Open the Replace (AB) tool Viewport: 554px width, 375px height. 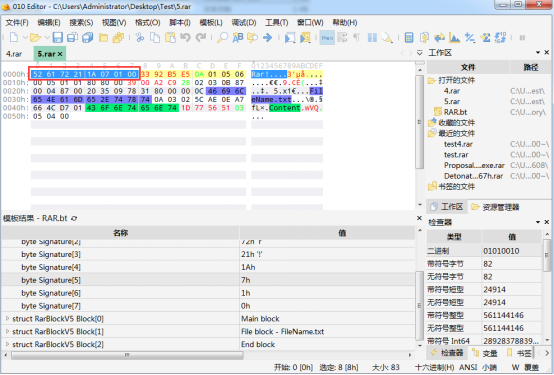(x=238, y=37)
